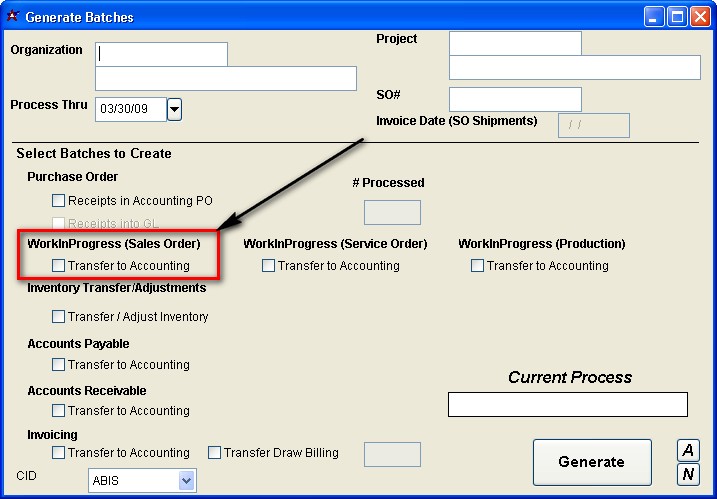
Task: Enable Receipts in Accounting PO checkbox
Action: [59, 201]
